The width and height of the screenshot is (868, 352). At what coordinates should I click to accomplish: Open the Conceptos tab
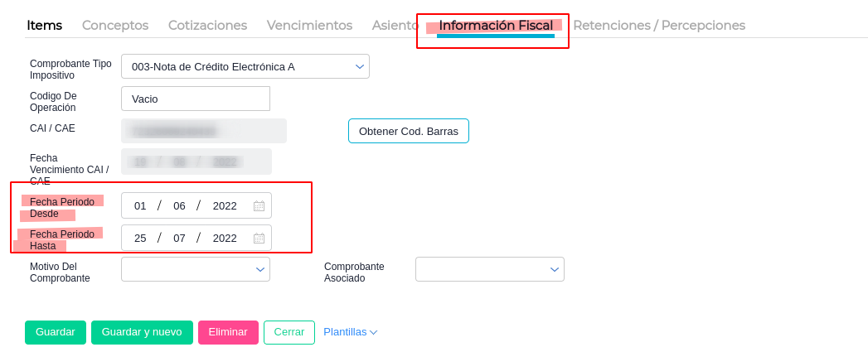115,26
